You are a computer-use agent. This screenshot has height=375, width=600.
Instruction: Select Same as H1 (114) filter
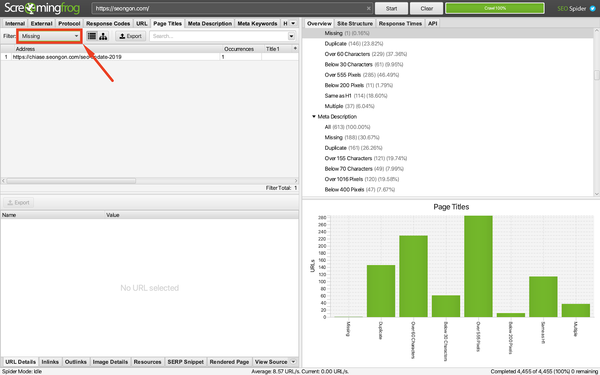pos(356,96)
